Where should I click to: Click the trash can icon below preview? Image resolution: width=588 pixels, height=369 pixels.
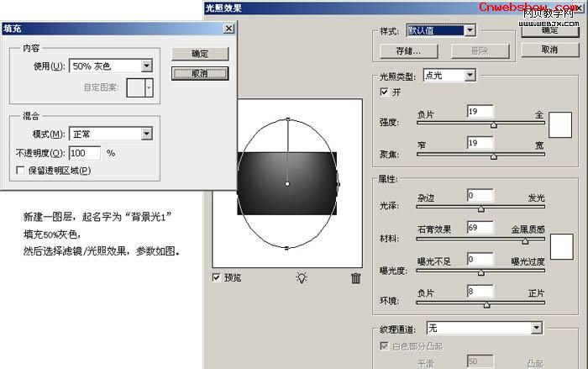[355, 278]
